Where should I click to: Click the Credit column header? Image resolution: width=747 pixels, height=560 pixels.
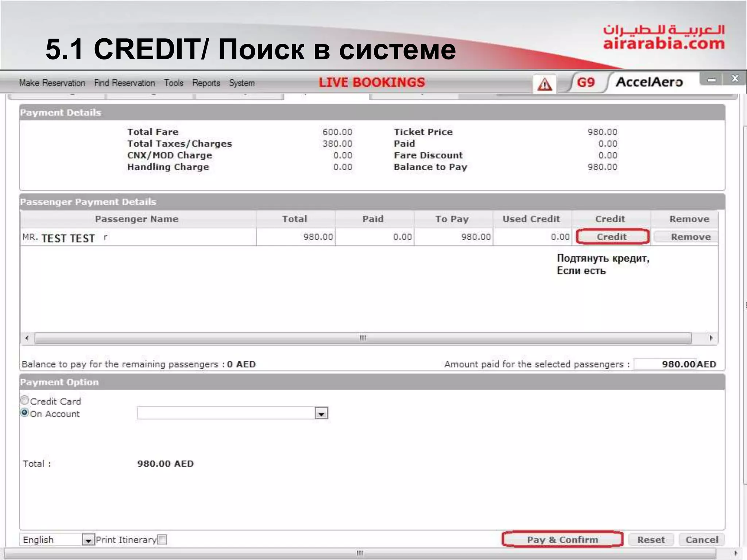pyautogui.click(x=611, y=219)
